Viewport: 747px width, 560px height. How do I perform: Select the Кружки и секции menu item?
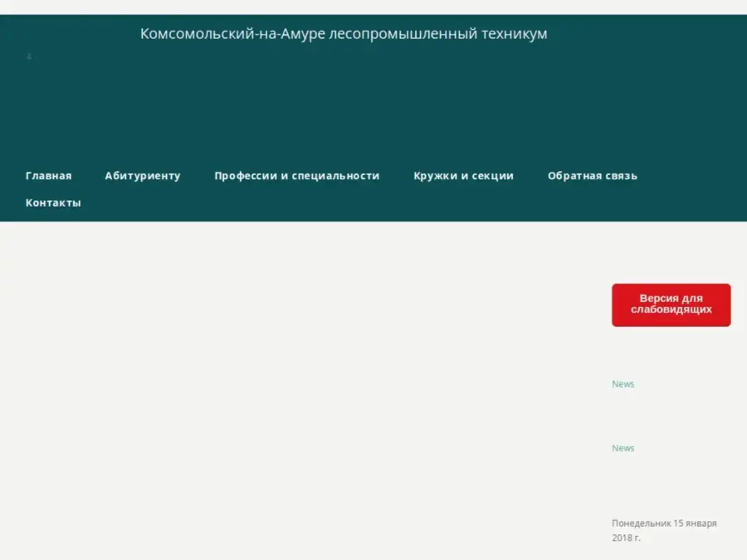coord(463,176)
